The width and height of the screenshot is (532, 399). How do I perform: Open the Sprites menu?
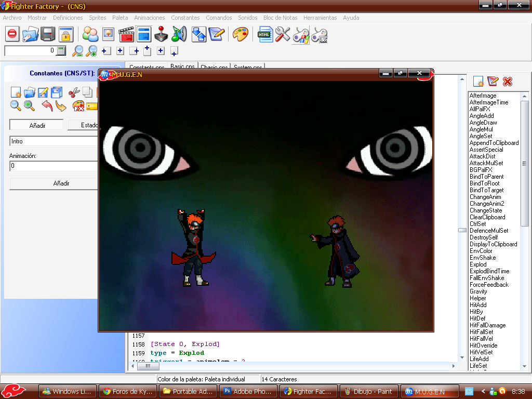click(97, 18)
